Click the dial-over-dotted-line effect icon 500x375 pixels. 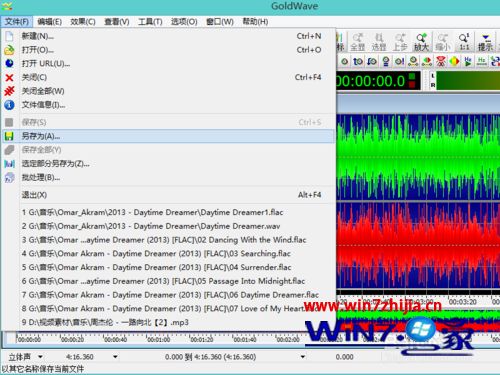(x=413, y=61)
